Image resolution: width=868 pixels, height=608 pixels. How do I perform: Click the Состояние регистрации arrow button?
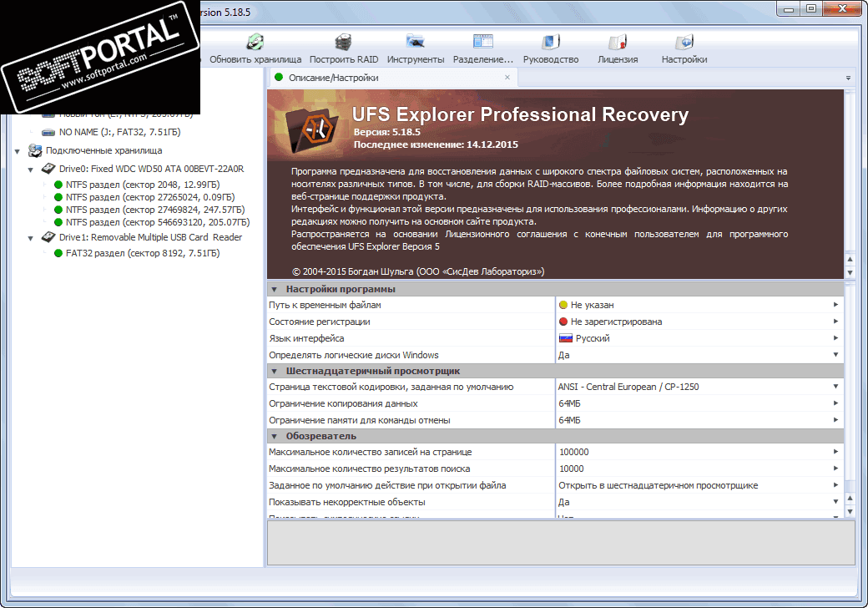tap(836, 322)
